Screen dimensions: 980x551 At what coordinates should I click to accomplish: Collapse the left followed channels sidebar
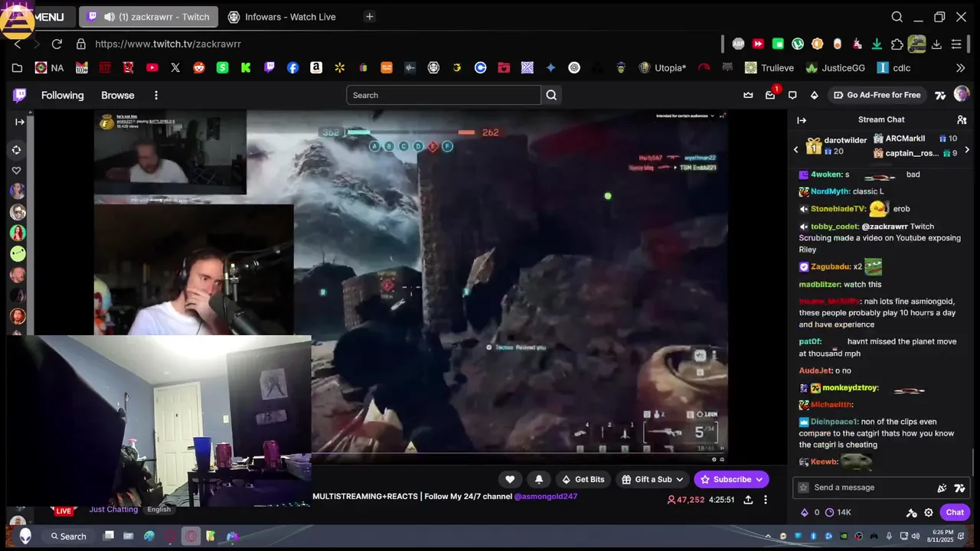click(20, 122)
